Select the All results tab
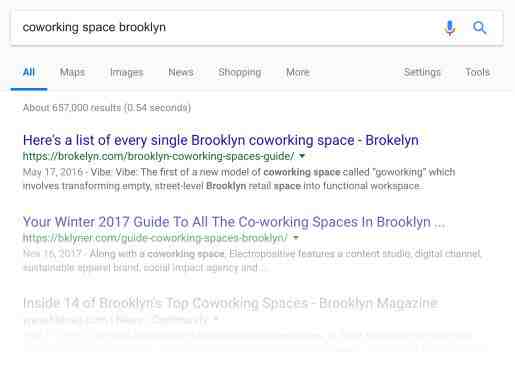The width and height of the screenshot is (515, 379). pyautogui.click(x=29, y=72)
